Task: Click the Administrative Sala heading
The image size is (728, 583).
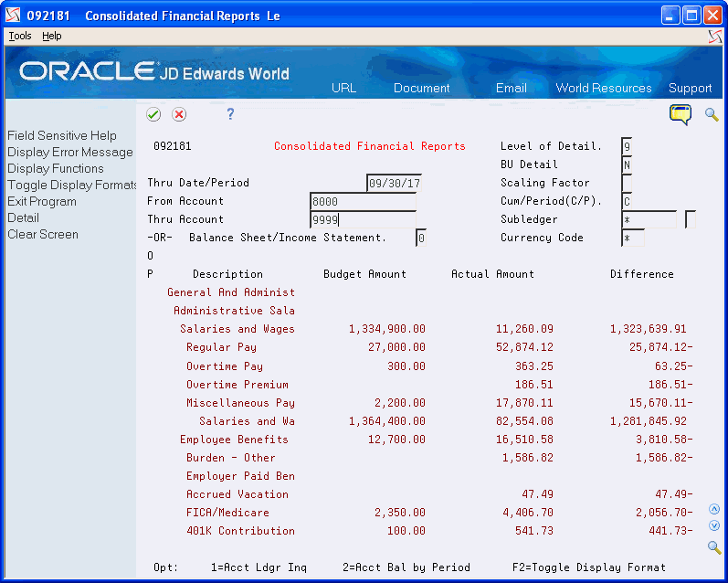Action: tap(234, 311)
